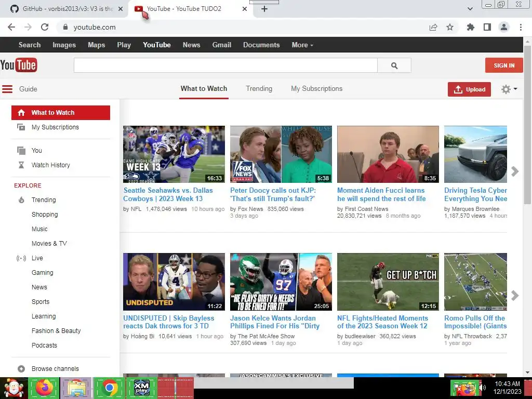Open Seattle Seahawks vs. Dallas Cowboys thumbnail
The height and width of the screenshot is (399, 532).
[174, 154]
